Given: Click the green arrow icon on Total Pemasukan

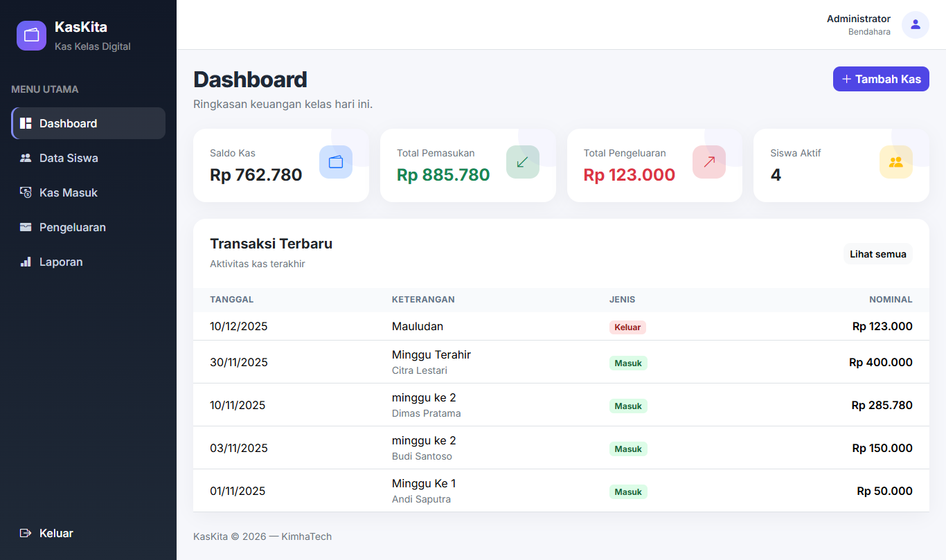Looking at the screenshot, I should tap(523, 162).
